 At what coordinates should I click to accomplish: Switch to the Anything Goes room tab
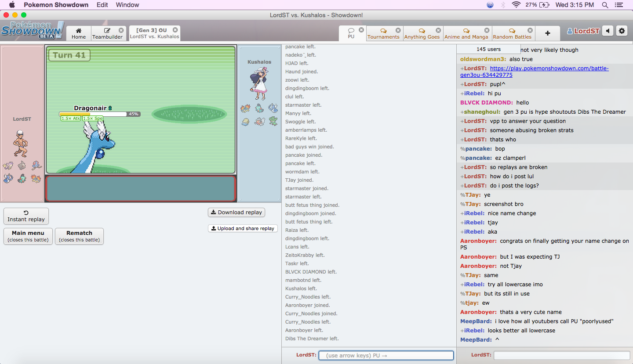coord(422,33)
